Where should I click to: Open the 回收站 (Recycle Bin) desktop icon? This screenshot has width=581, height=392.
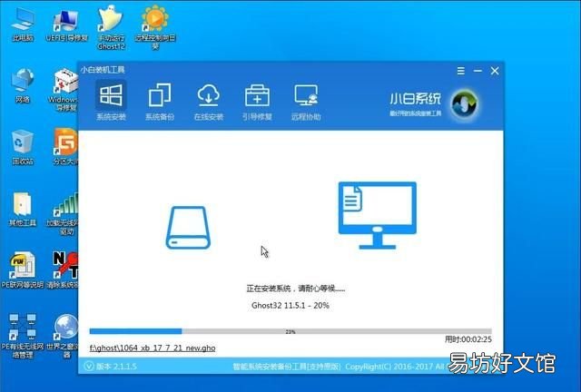(22, 148)
